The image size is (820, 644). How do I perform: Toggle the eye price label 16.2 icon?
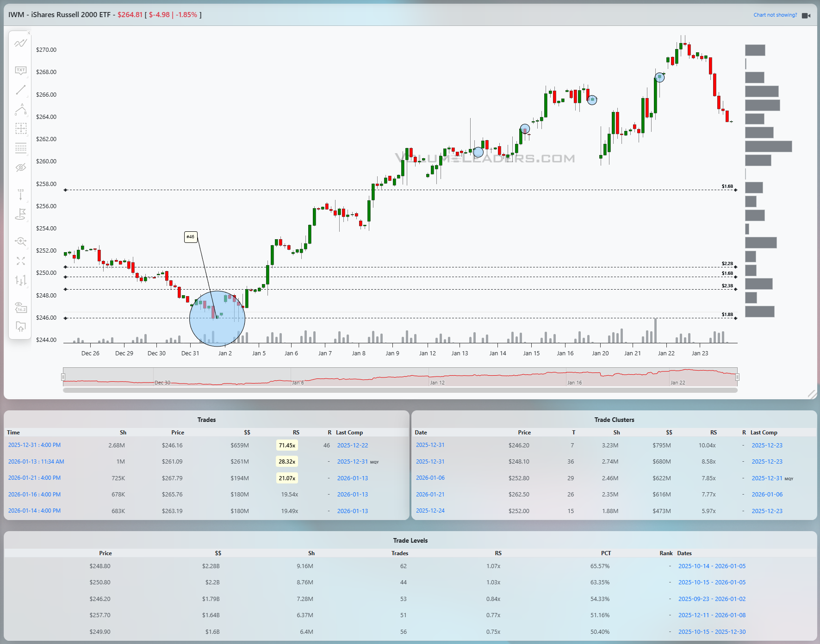(20, 307)
